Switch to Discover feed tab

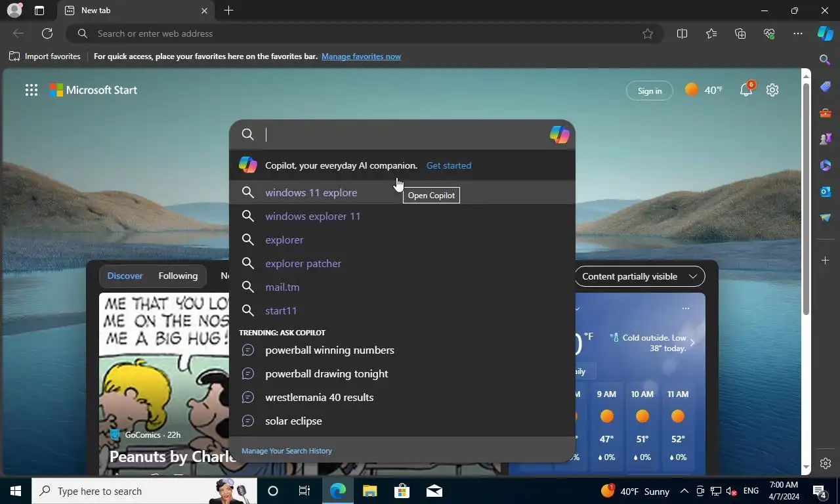click(125, 276)
